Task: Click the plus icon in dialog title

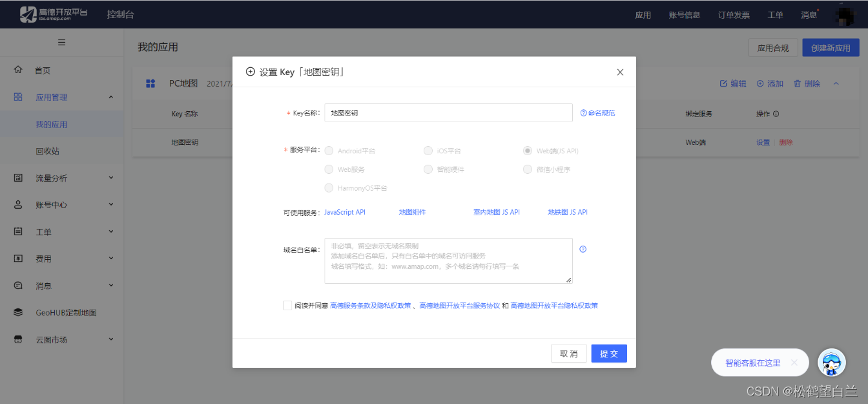Action: pyautogui.click(x=251, y=72)
